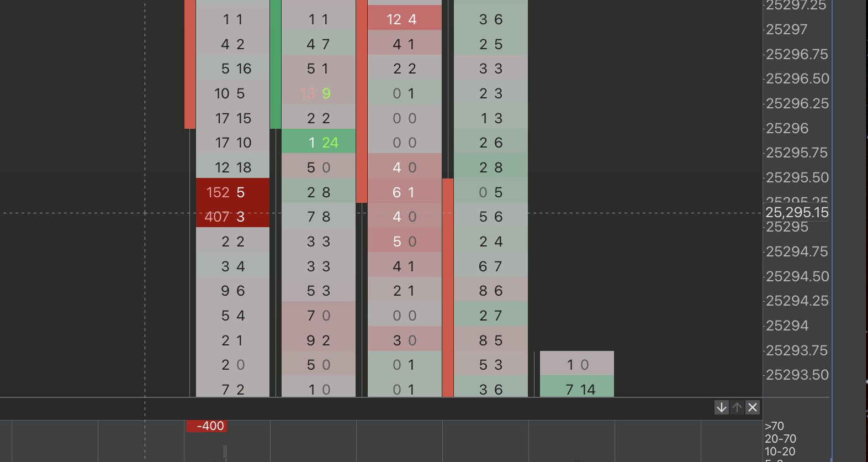The width and height of the screenshot is (868, 462).
Task: Click the 25,295.15 crosshair price label
Action: click(796, 212)
